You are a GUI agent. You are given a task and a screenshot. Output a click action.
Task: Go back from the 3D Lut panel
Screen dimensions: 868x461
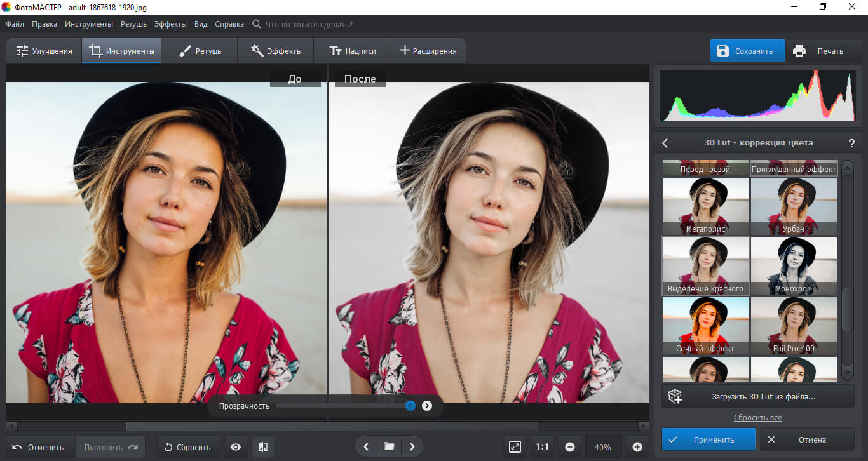point(665,143)
